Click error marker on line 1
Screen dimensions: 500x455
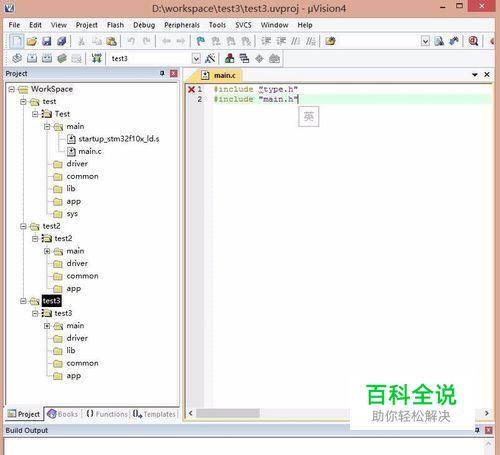[191, 89]
